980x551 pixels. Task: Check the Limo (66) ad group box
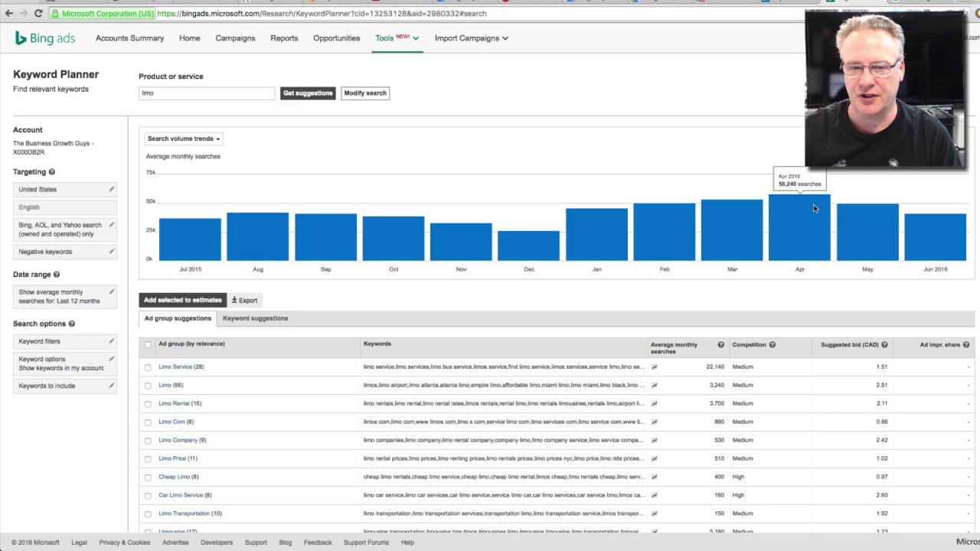tap(148, 386)
